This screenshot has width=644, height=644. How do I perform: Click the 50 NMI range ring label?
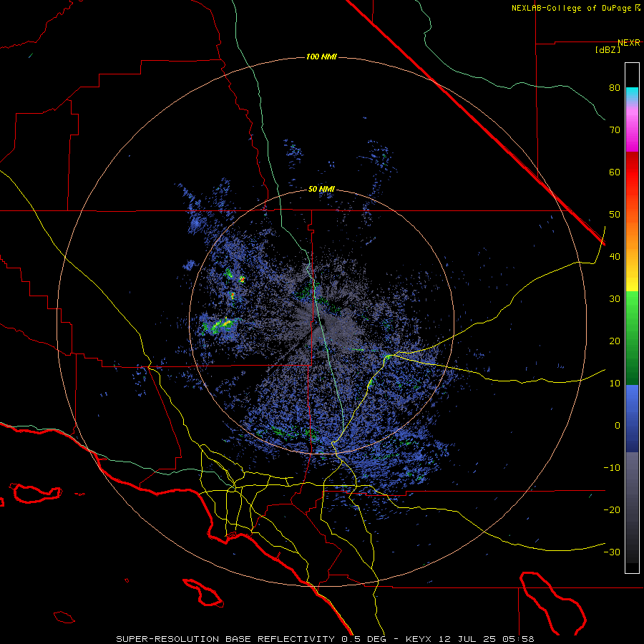coord(321,190)
